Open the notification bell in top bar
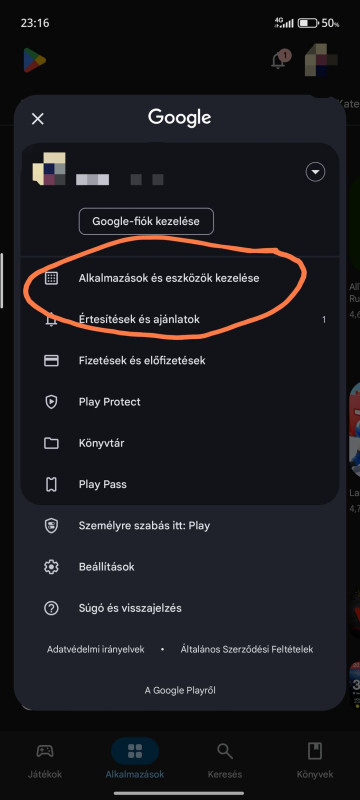 coord(279,60)
